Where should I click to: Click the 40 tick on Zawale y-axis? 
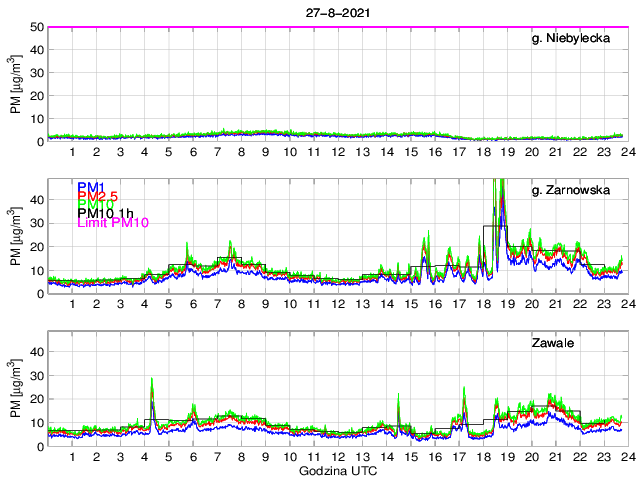(x=35, y=352)
